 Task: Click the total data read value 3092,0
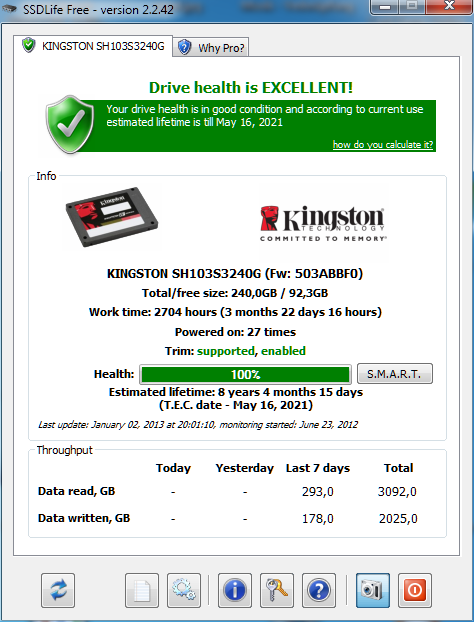click(397, 492)
